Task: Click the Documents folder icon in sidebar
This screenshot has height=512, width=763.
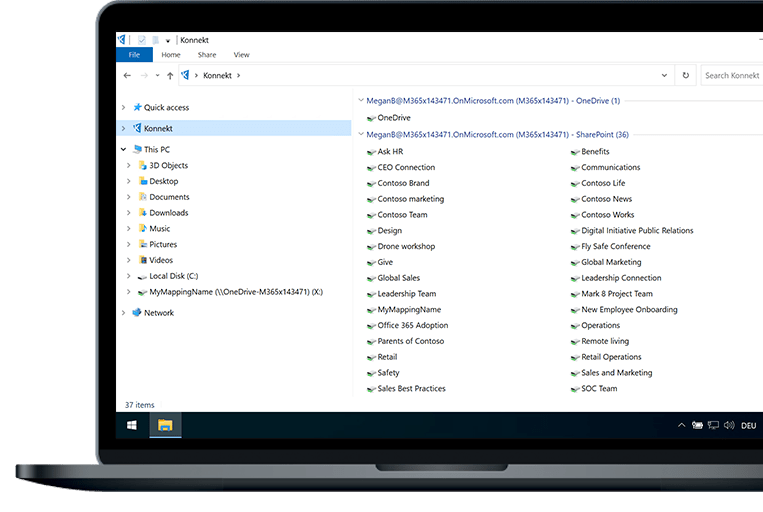Action: pyautogui.click(x=143, y=197)
